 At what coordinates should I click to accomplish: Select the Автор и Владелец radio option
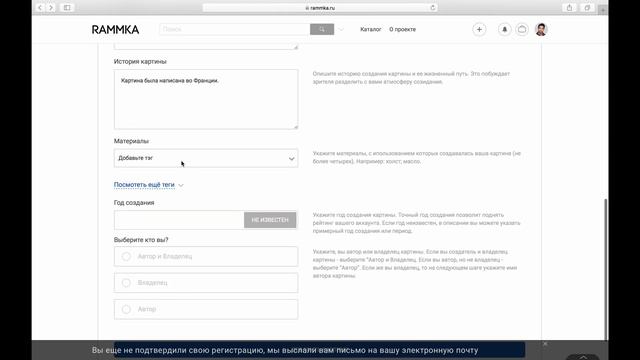[206, 256]
